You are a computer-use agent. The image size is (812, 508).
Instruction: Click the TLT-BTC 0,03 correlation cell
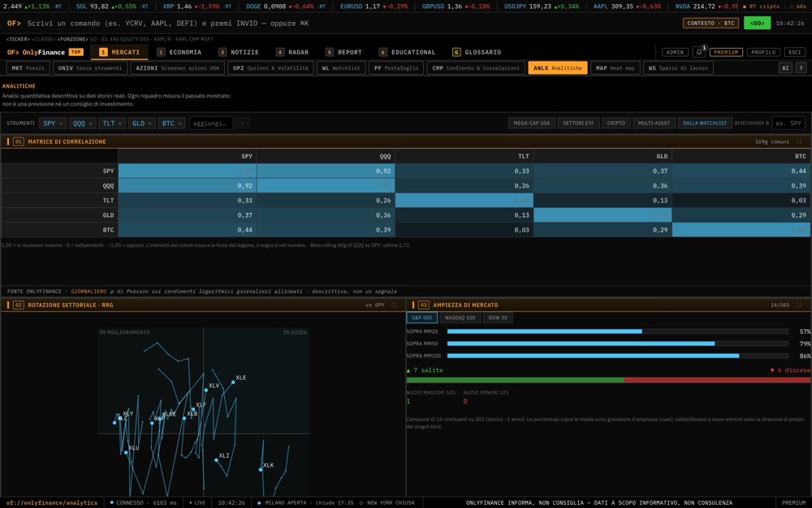click(741, 200)
